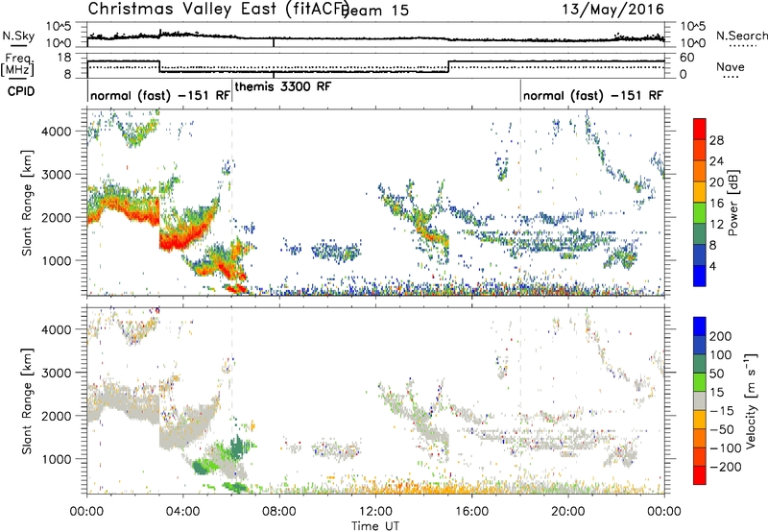
Task: Click the date '13/May/2016'
Action: (613, 9)
